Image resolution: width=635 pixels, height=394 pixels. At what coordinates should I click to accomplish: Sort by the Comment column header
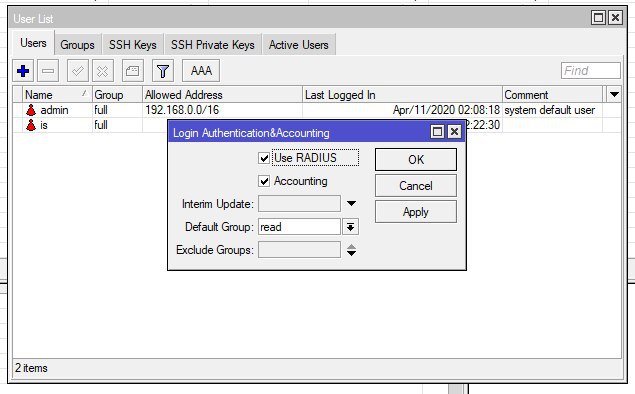tap(552, 95)
